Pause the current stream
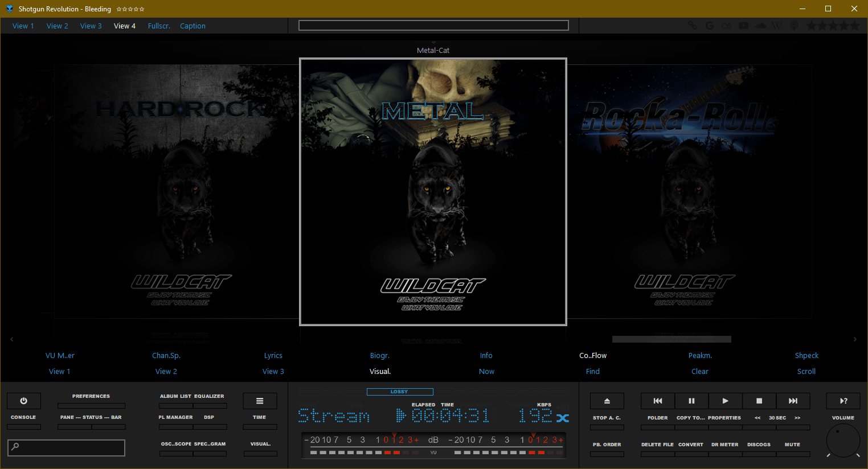The height and width of the screenshot is (469, 868). point(691,401)
